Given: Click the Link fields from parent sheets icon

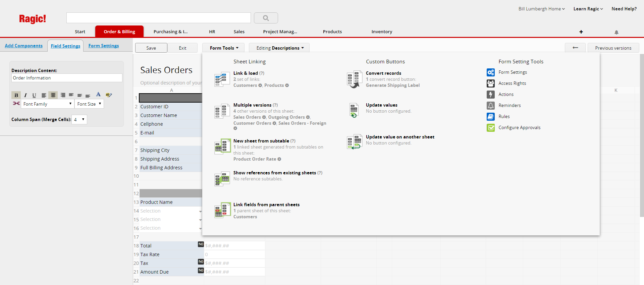Looking at the screenshot, I should click(x=223, y=210).
